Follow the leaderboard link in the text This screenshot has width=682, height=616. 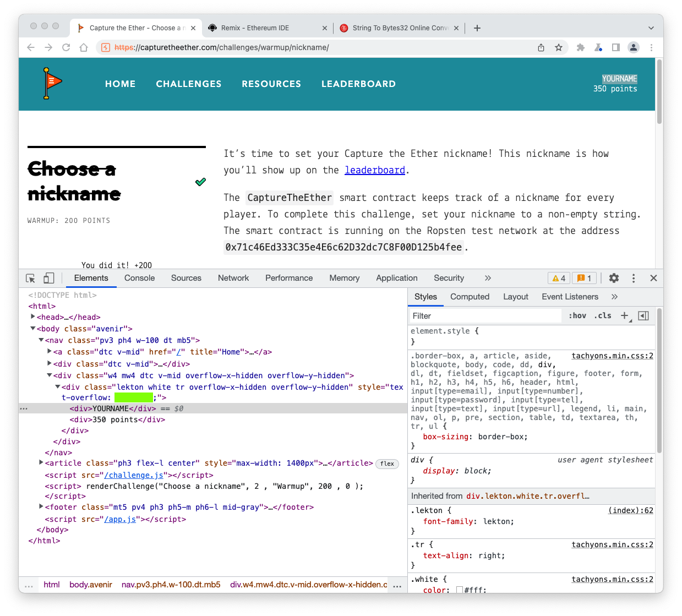[375, 170]
